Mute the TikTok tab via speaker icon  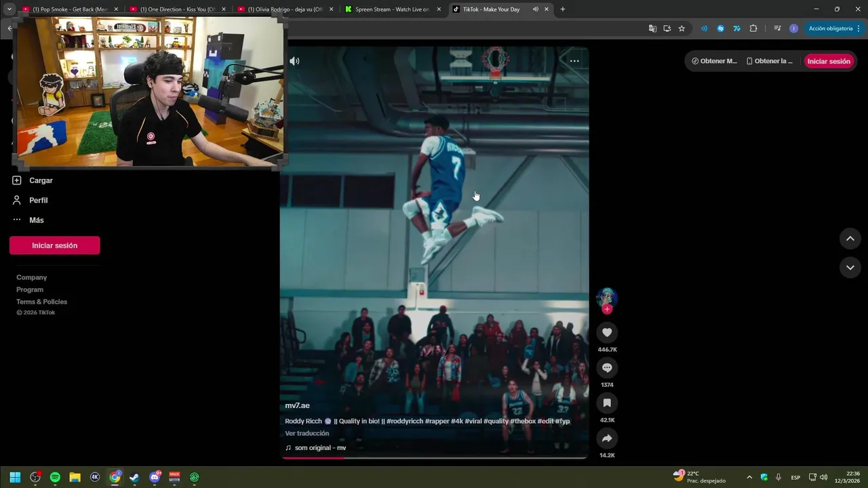coord(535,9)
